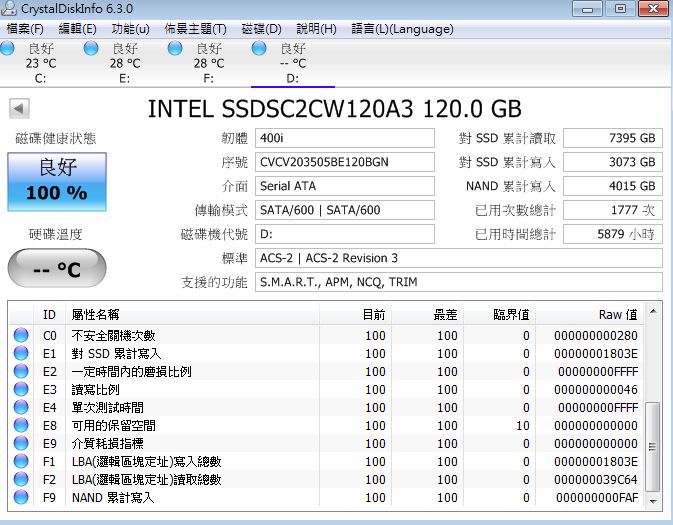673x525 pixels.
Task: Click status orb of attribute F2
Action: pyautogui.click(x=21, y=479)
